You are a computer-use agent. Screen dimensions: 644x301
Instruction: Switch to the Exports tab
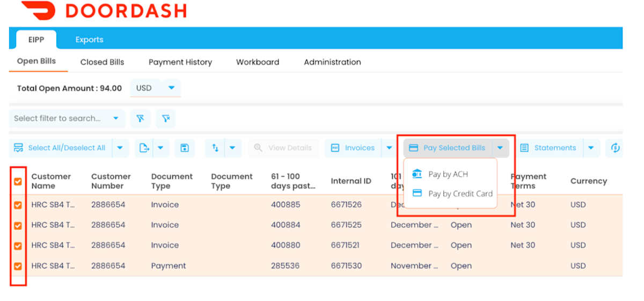pyautogui.click(x=89, y=39)
